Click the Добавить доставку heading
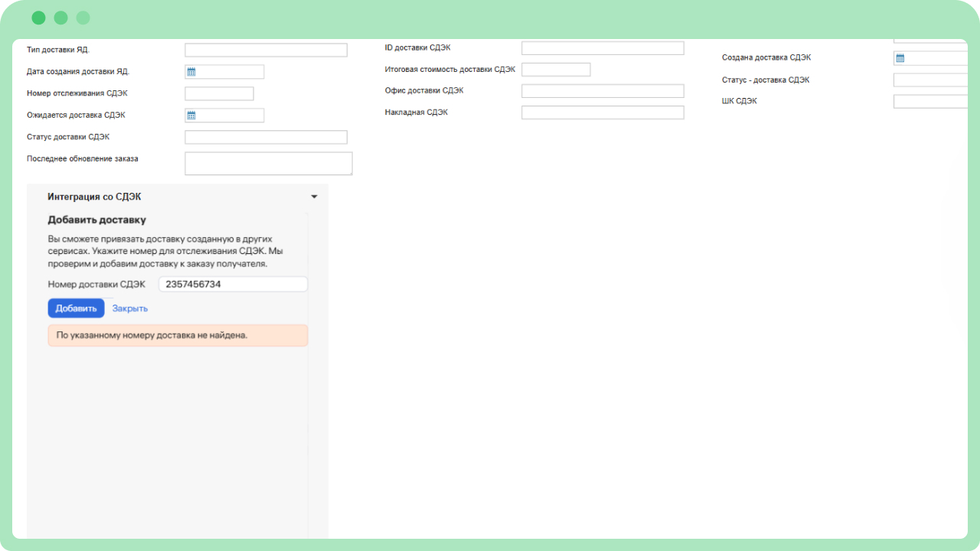The image size is (980, 551). tap(97, 220)
